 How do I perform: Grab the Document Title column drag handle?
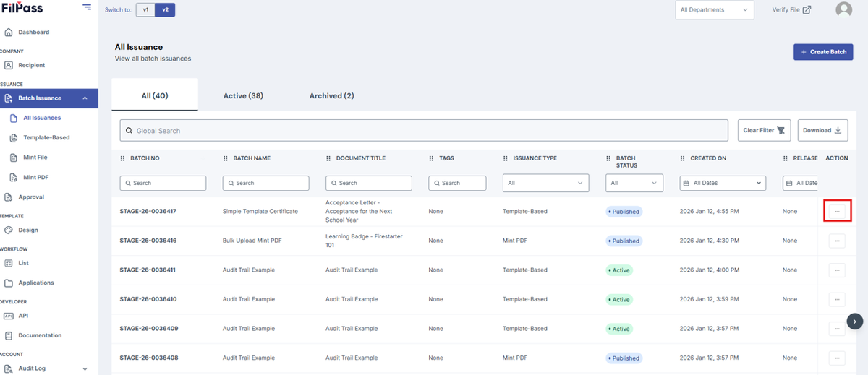(328, 158)
